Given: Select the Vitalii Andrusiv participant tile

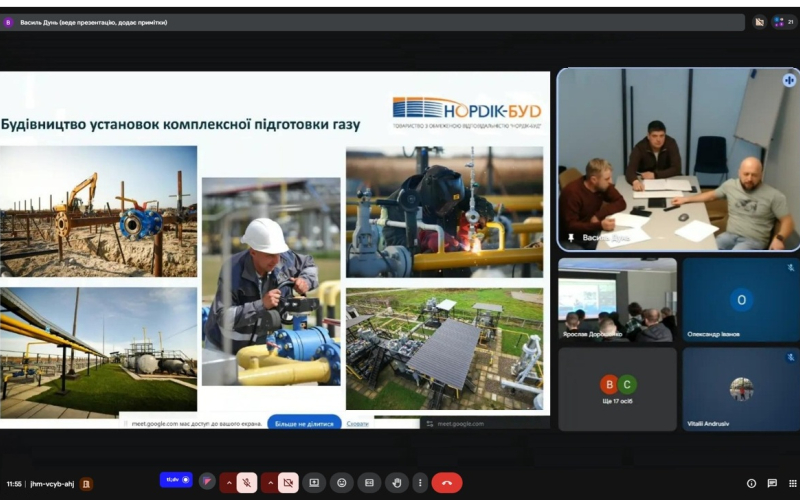Looking at the screenshot, I should tap(740, 389).
